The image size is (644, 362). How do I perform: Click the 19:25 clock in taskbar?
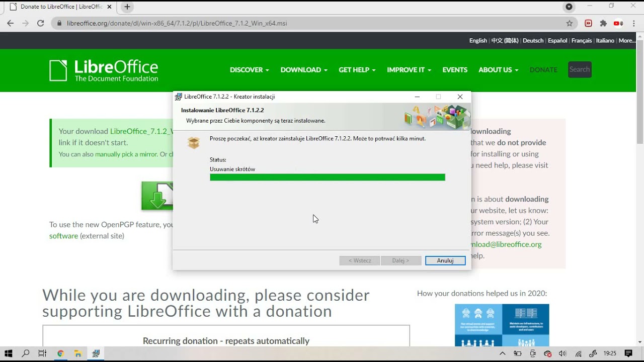click(x=610, y=353)
